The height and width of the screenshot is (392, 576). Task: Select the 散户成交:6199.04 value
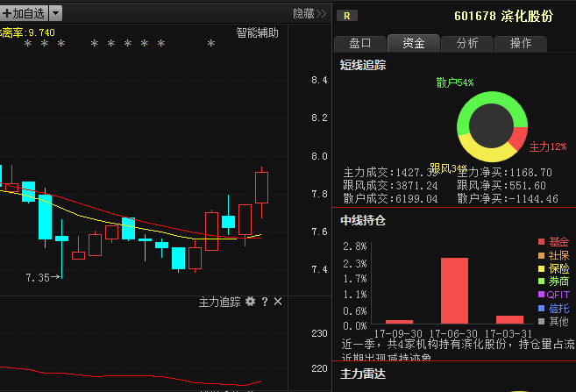(390, 199)
